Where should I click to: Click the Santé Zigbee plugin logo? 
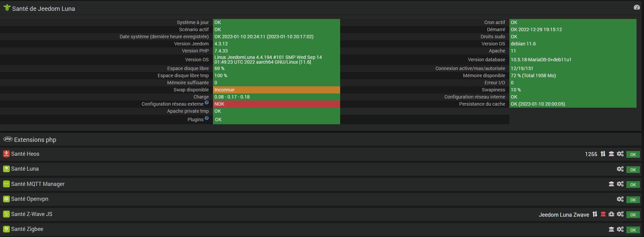pyautogui.click(x=6, y=229)
